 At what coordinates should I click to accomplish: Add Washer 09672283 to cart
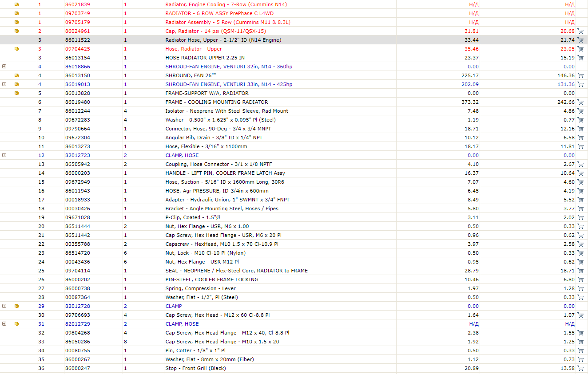(x=580, y=120)
